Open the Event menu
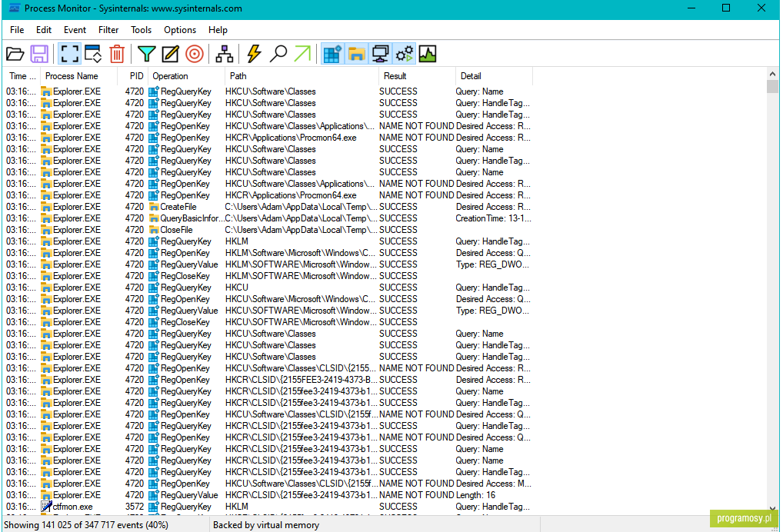 (75, 30)
